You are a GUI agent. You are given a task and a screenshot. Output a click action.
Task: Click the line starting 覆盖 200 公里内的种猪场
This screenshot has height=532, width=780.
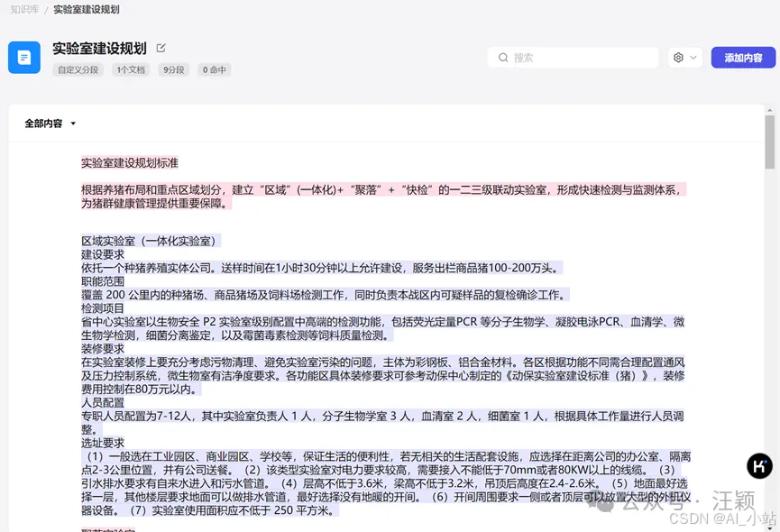(x=326, y=295)
